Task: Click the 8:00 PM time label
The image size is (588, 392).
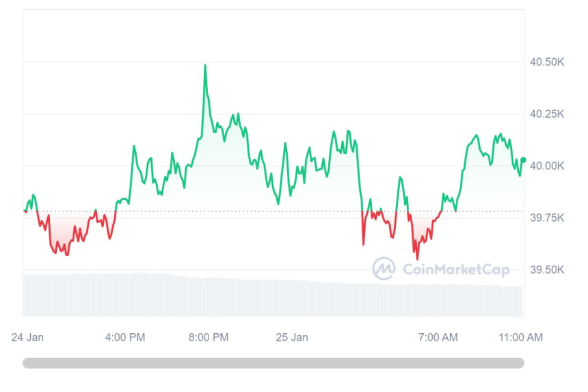Action: (x=209, y=337)
